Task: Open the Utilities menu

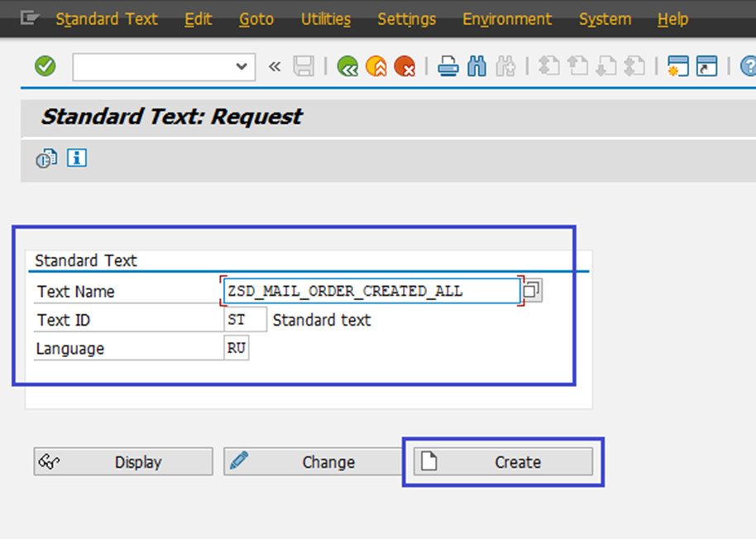Action: click(325, 19)
